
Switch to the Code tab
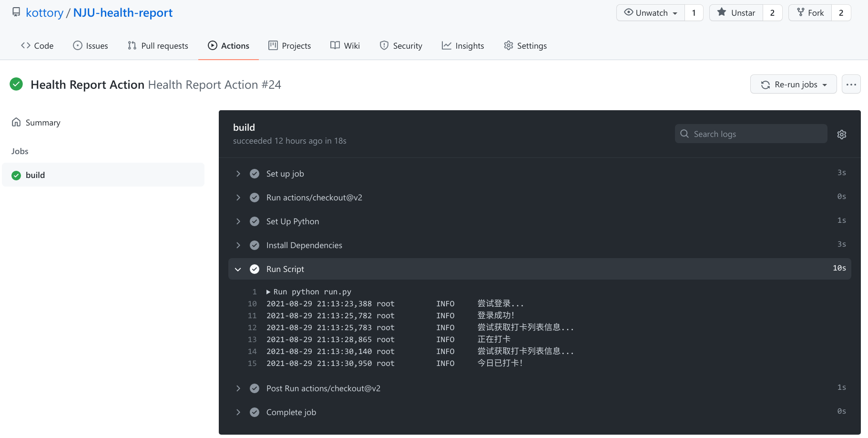pyautogui.click(x=37, y=46)
